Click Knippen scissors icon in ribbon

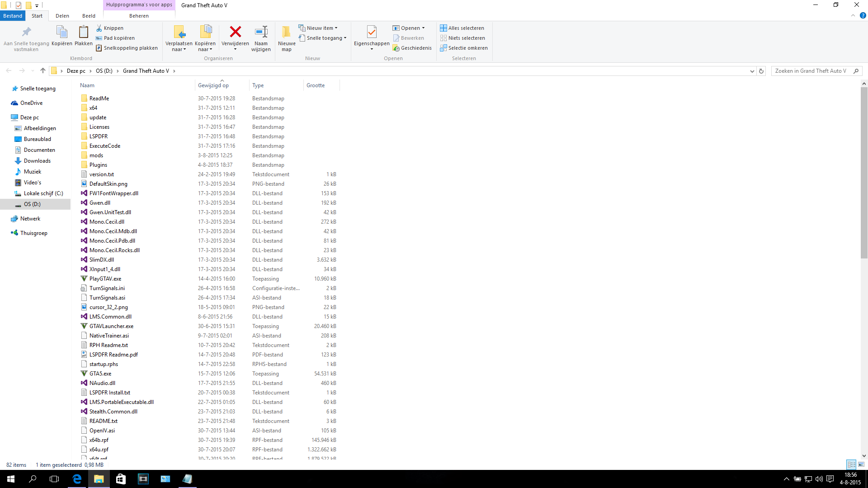pyautogui.click(x=99, y=28)
